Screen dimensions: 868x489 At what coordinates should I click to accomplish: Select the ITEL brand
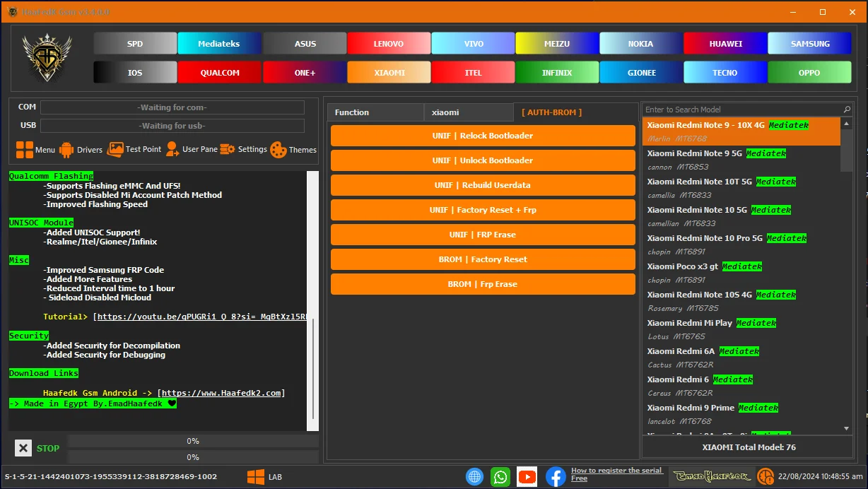[474, 73]
